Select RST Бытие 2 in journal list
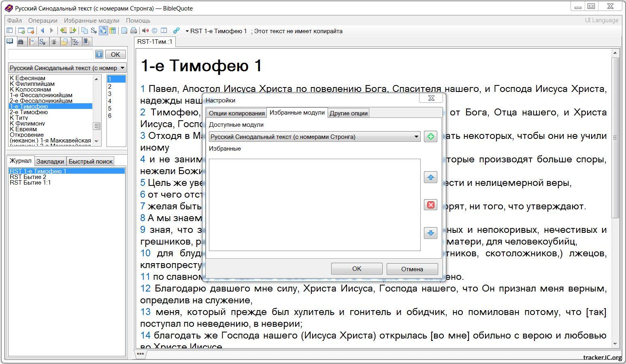 (28, 177)
